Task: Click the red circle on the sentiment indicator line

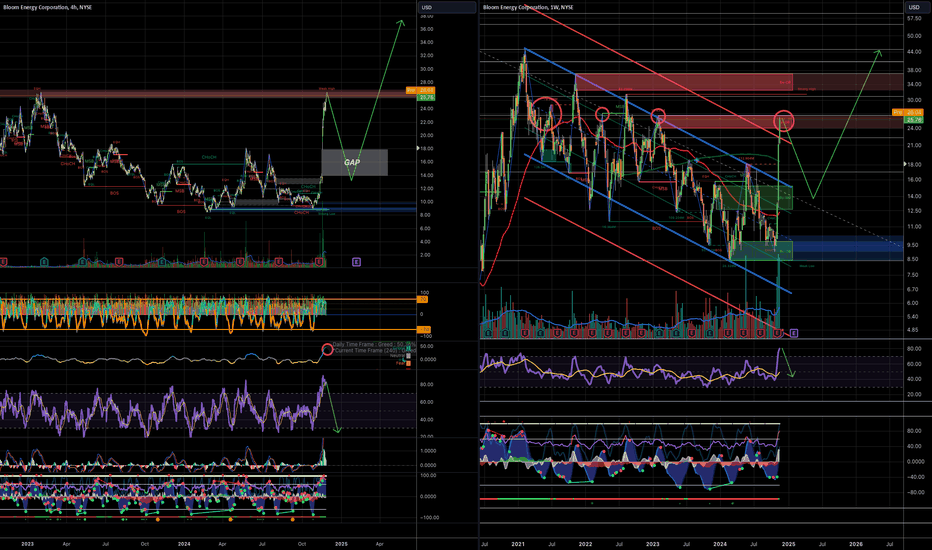Action: 327,349
